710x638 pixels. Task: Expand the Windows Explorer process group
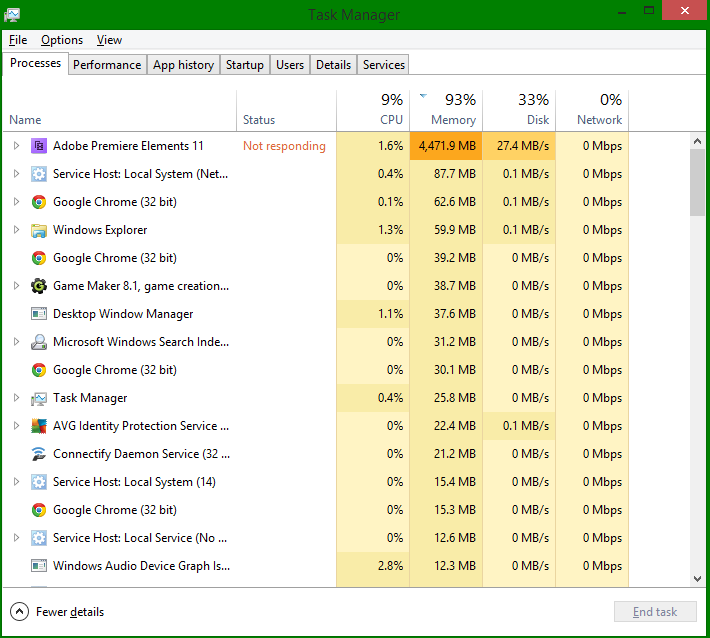16,230
